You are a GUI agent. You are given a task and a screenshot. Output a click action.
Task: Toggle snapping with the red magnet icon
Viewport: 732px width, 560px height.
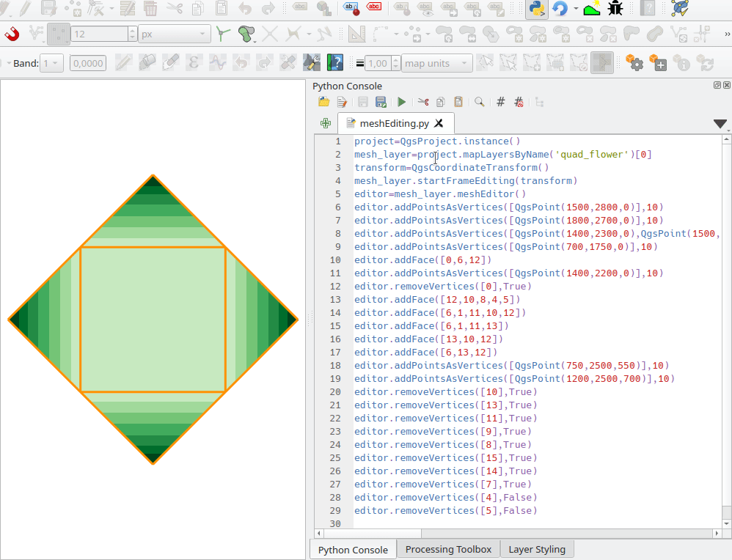(12, 34)
